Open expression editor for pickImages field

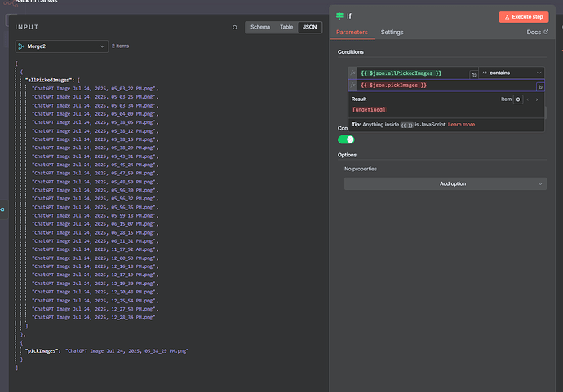tap(540, 86)
